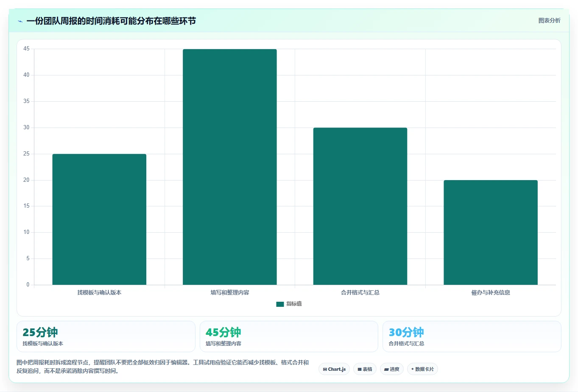This screenshot has height=392, width=578.
Task: Click the 填写和整理内容 bar in chart
Action: pyautogui.click(x=230, y=167)
